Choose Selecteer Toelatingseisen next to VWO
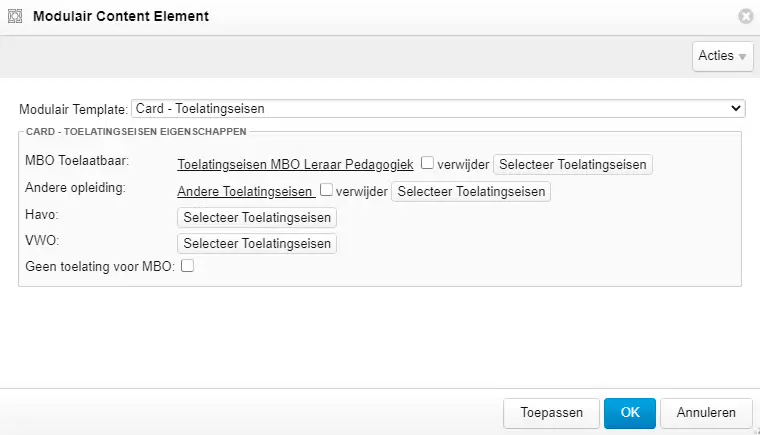Viewport: 760px width, 435px height. click(257, 243)
